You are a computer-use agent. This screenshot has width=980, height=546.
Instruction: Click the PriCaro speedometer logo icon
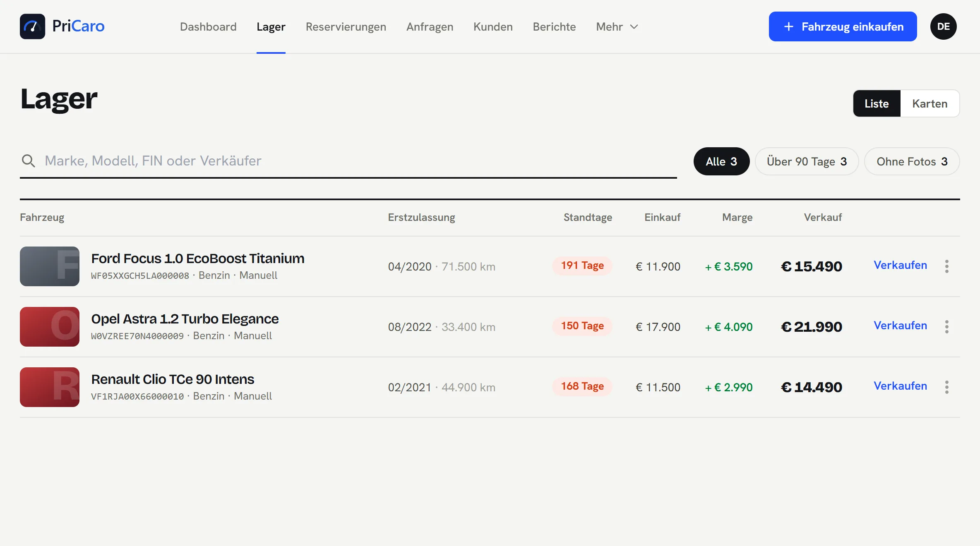coord(32,26)
